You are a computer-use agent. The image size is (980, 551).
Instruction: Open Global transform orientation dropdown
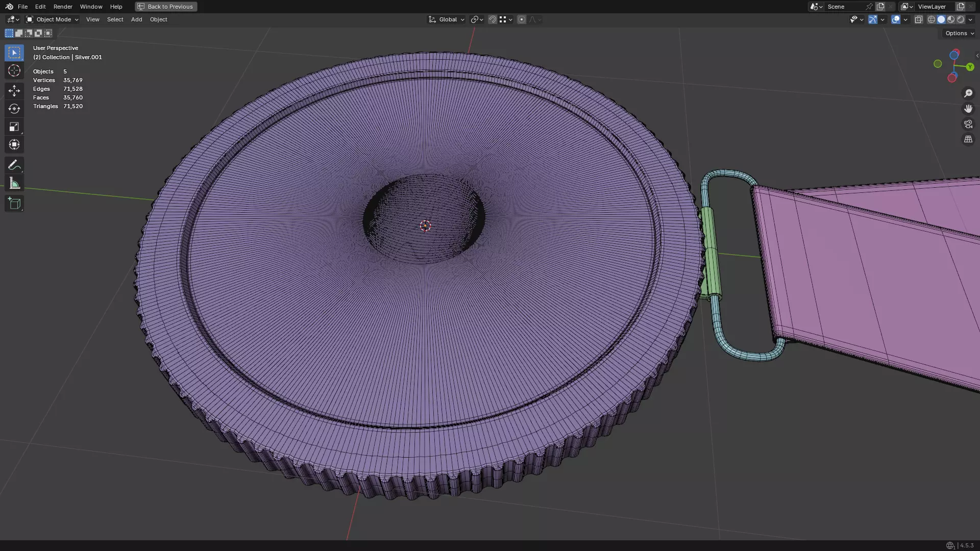click(x=447, y=19)
